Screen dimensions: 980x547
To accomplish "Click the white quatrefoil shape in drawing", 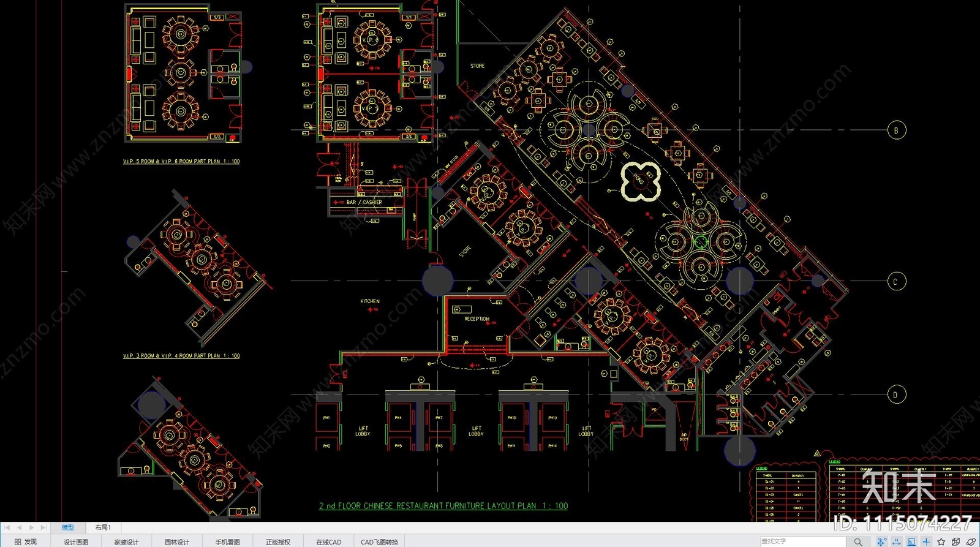I will coord(640,181).
